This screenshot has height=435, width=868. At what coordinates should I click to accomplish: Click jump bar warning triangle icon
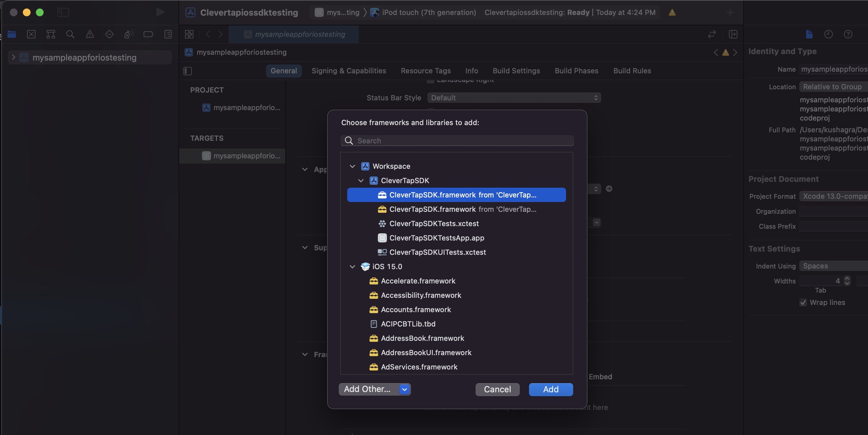pos(725,52)
